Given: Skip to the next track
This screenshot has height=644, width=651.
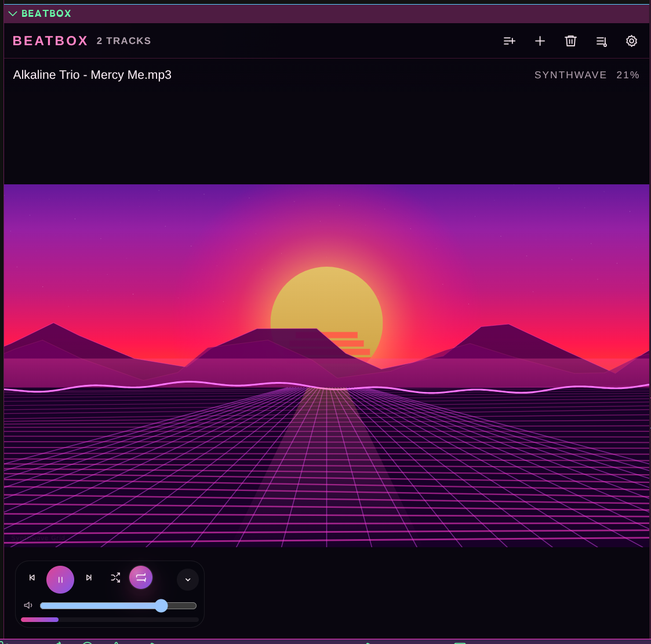Looking at the screenshot, I should (x=89, y=577).
